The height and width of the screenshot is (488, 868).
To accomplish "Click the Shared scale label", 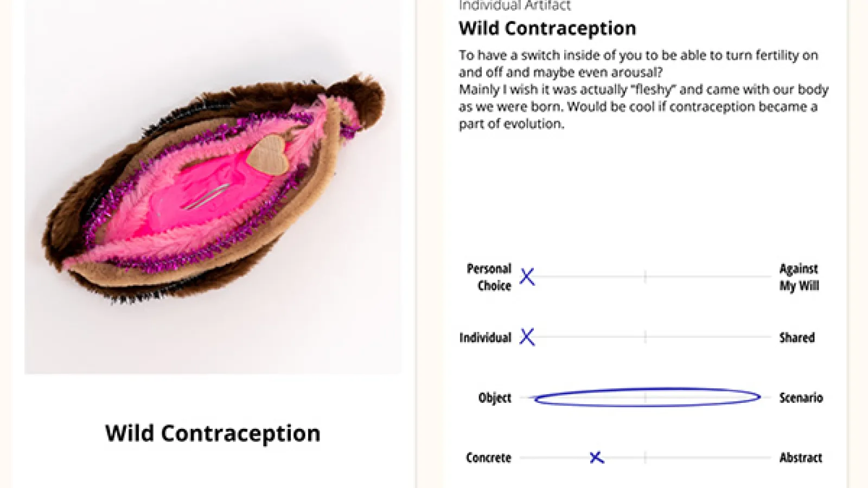I will click(797, 338).
